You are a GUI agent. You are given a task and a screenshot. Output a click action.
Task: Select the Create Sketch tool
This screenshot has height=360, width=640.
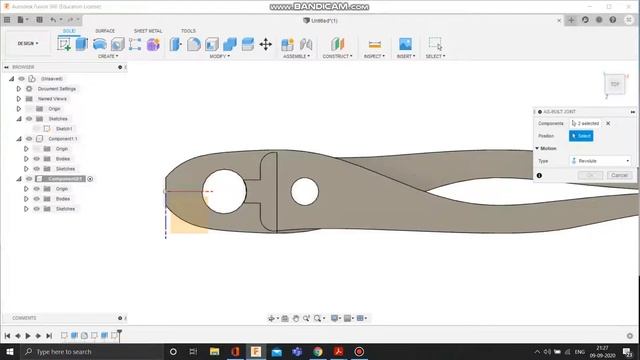click(64, 44)
